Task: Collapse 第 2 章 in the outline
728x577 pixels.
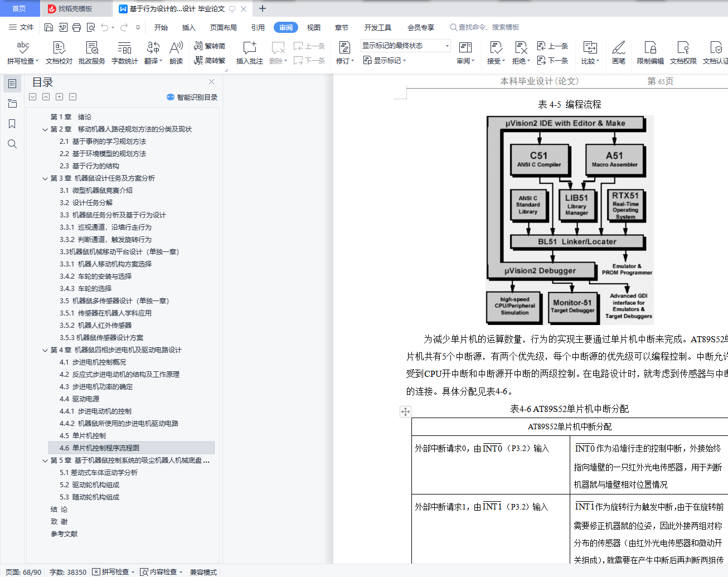Action: [45, 129]
